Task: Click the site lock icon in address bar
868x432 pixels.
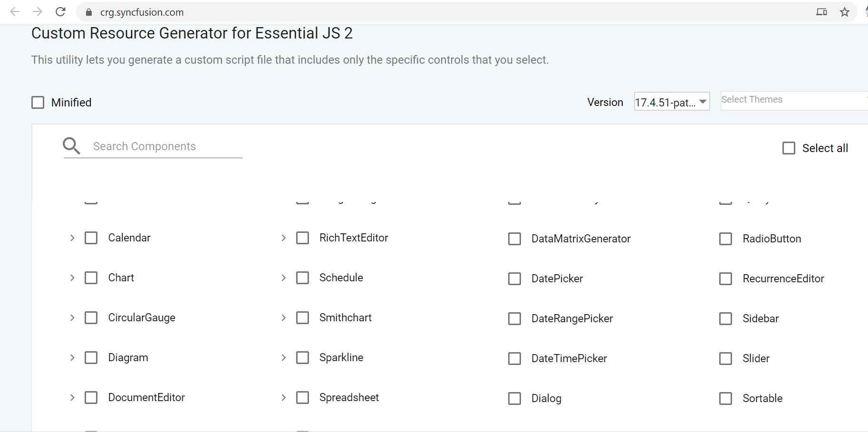Action: pos(88,12)
